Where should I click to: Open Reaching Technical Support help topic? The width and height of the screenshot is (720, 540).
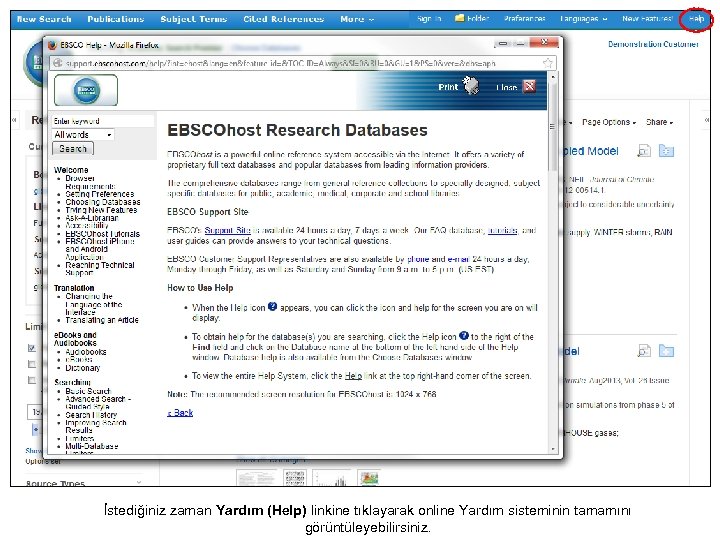pyautogui.click(x=100, y=269)
